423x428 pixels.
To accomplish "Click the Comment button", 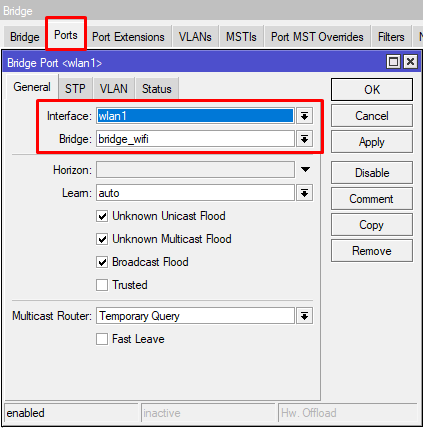I will [x=372, y=199].
